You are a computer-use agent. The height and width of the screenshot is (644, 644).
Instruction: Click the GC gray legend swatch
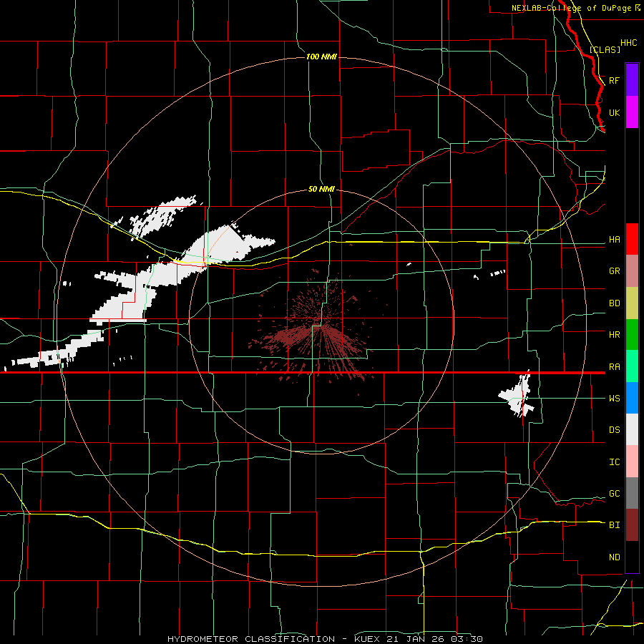tap(632, 493)
